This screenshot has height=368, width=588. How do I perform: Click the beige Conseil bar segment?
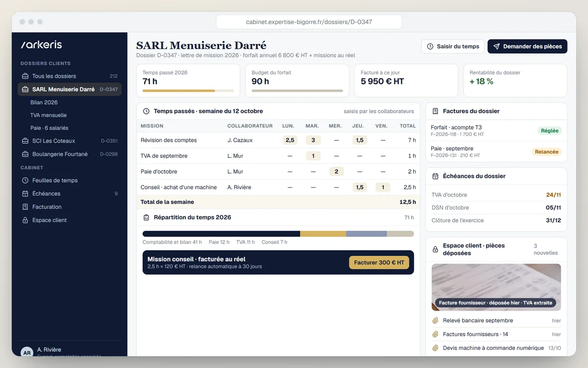tap(400, 234)
